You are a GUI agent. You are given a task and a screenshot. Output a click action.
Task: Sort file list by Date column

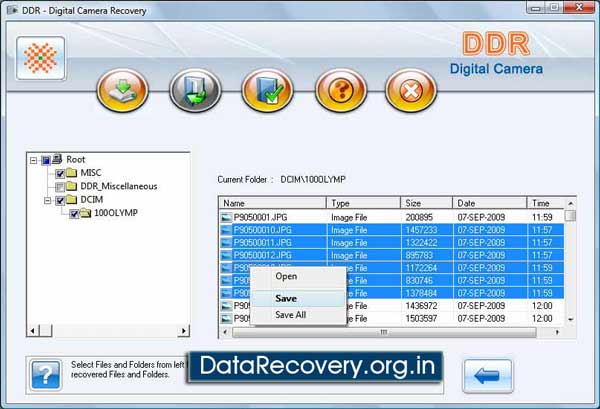(489, 203)
